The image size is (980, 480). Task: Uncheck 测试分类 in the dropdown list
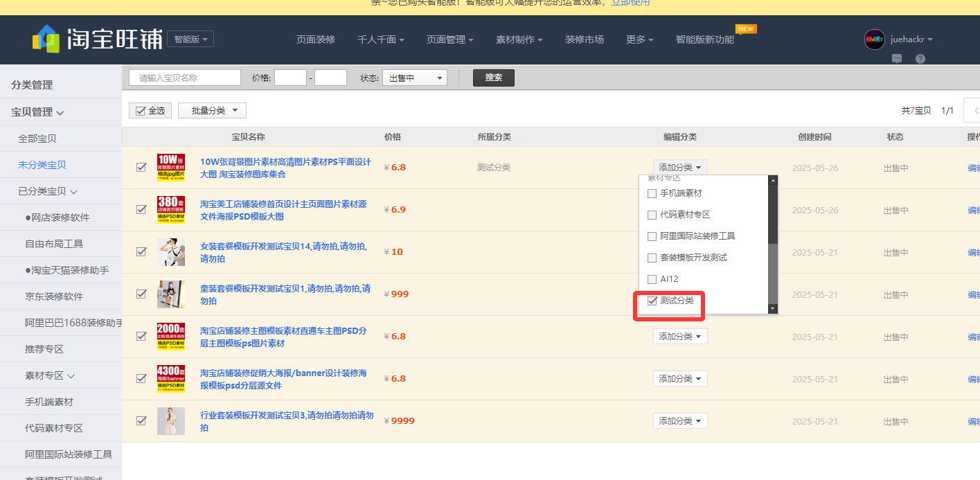point(652,301)
